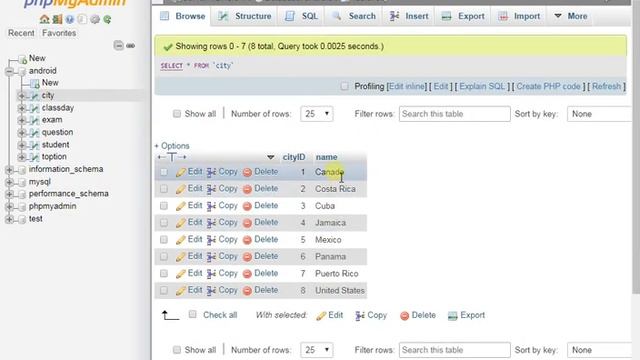Expand the question table node
Viewport: 640px width, 360px height.
[x=22, y=133]
